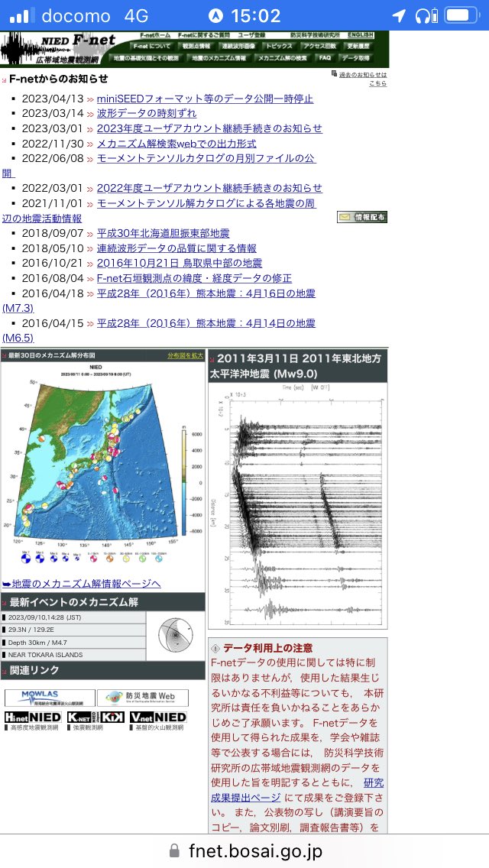
Task: Open F-net石垣観測点の緯度・経度データの修正 link
Action: pyautogui.click(x=194, y=278)
